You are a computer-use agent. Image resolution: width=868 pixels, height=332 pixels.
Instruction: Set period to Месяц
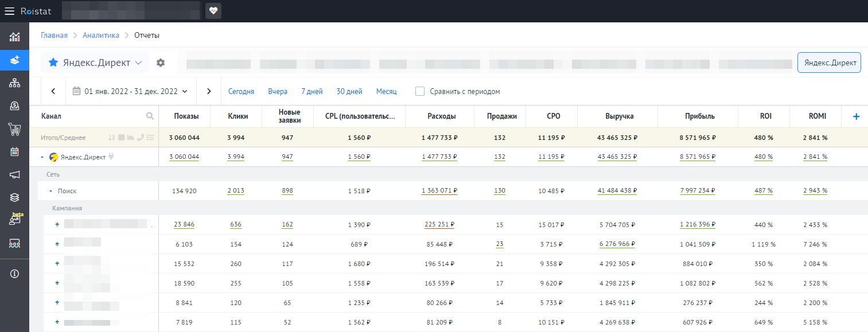coord(386,91)
